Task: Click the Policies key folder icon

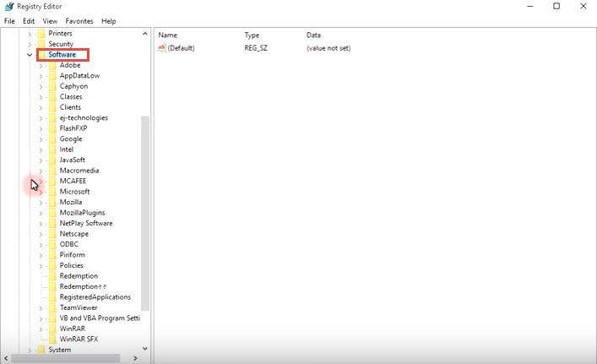Action: (52, 265)
